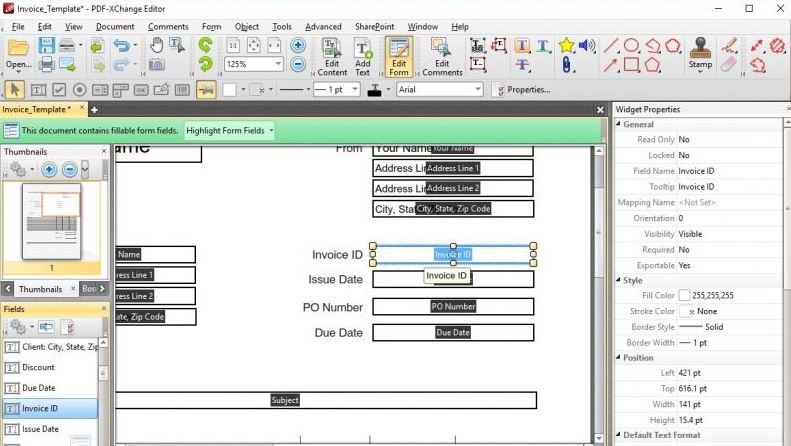Image resolution: width=791 pixels, height=446 pixels.
Task: Open the Form menu
Action: pos(211,27)
